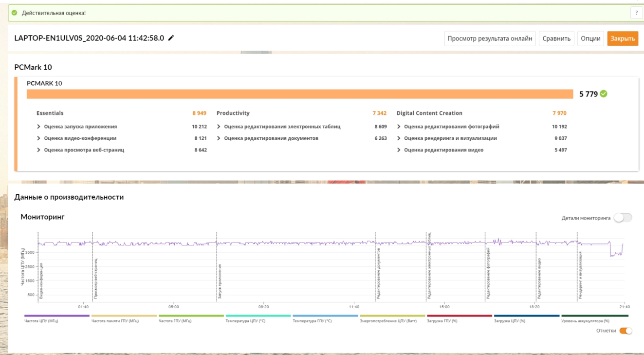
Task: Click the Данные о производительности heading
Action: [x=69, y=197]
